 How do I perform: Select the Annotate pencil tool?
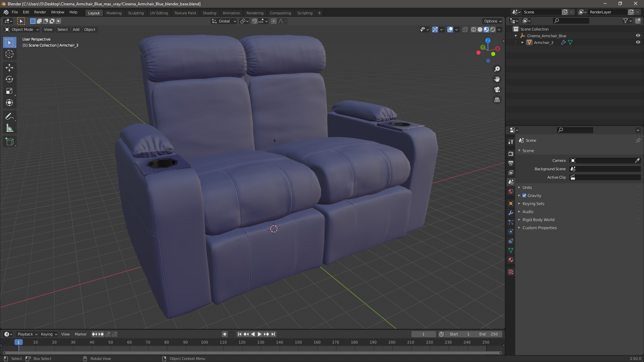(x=9, y=117)
